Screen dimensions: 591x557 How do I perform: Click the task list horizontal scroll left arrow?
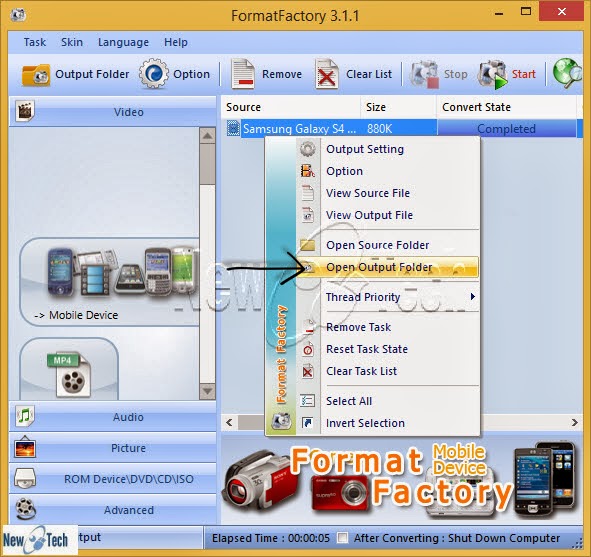(229, 422)
